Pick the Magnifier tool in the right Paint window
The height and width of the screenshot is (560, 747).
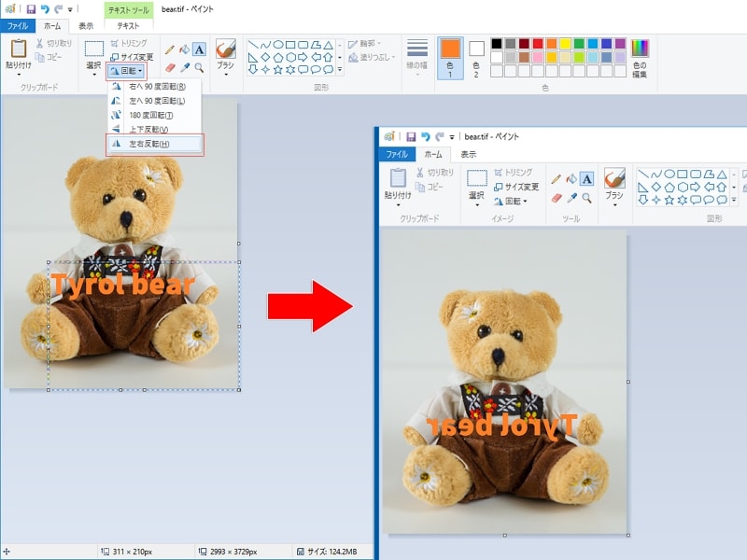587,198
